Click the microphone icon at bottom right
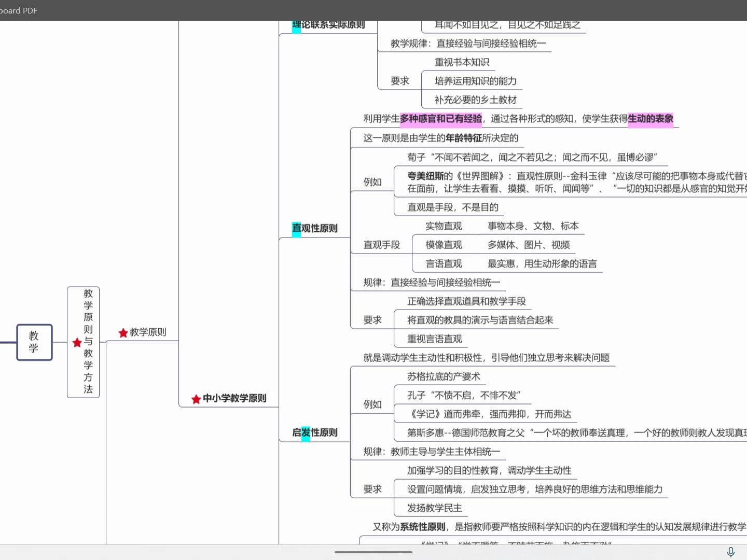The height and width of the screenshot is (560, 747). (730, 552)
